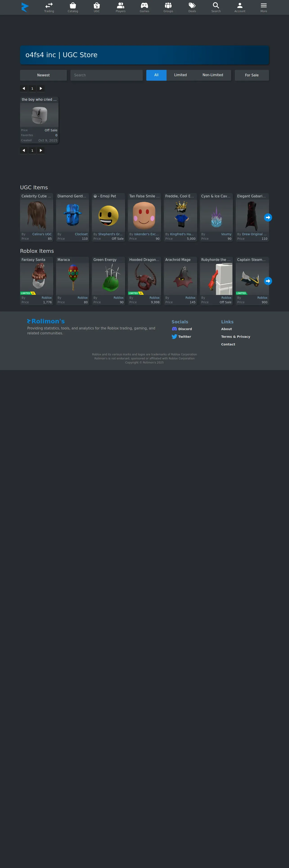Open Freddie, Cool item thumbnail
The height and width of the screenshot is (868, 289).
[180, 216]
